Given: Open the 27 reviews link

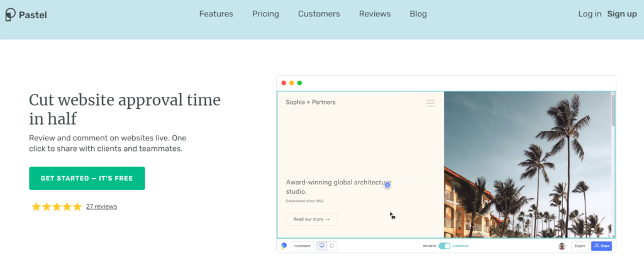Looking at the screenshot, I should pos(101,206).
